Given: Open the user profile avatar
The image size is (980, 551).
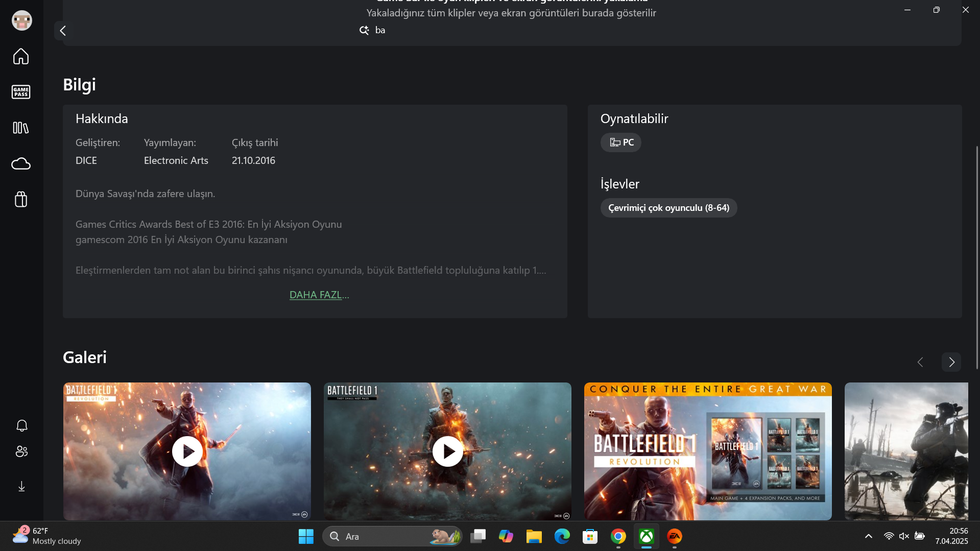Looking at the screenshot, I should pyautogui.click(x=21, y=20).
